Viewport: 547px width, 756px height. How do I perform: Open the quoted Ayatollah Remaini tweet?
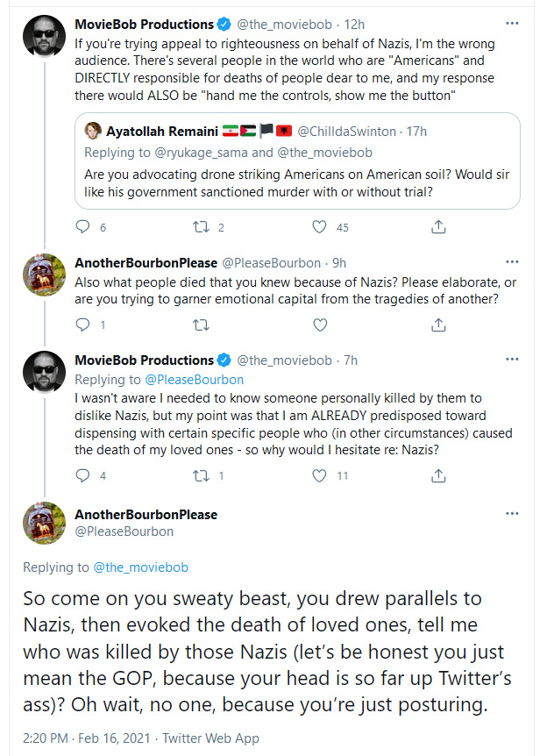pos(297,161)
